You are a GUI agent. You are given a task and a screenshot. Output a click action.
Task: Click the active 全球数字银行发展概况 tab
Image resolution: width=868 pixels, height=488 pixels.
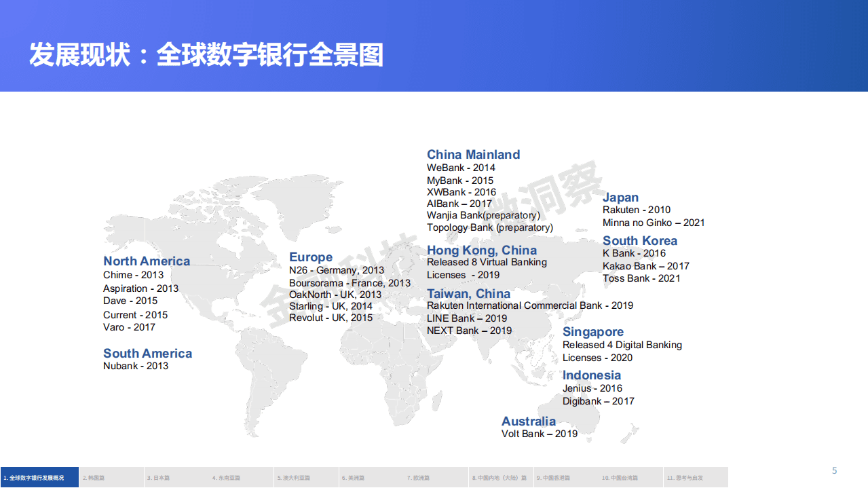[39, 477]
